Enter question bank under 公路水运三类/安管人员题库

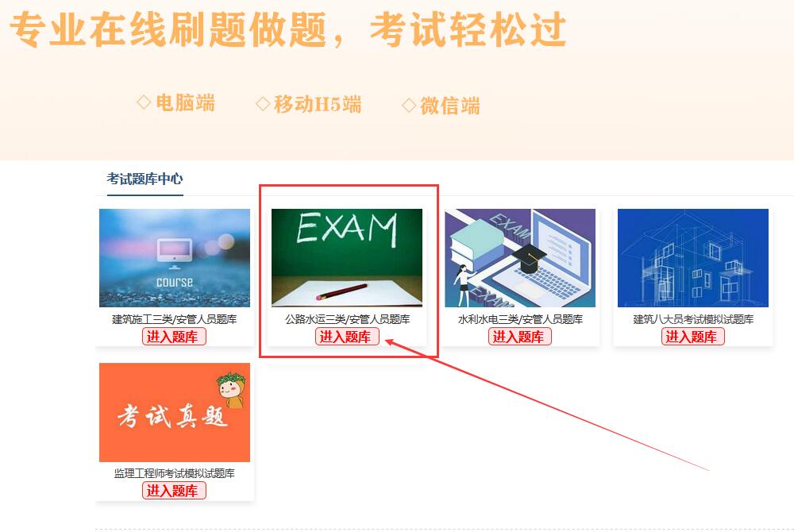coord(347,337)
